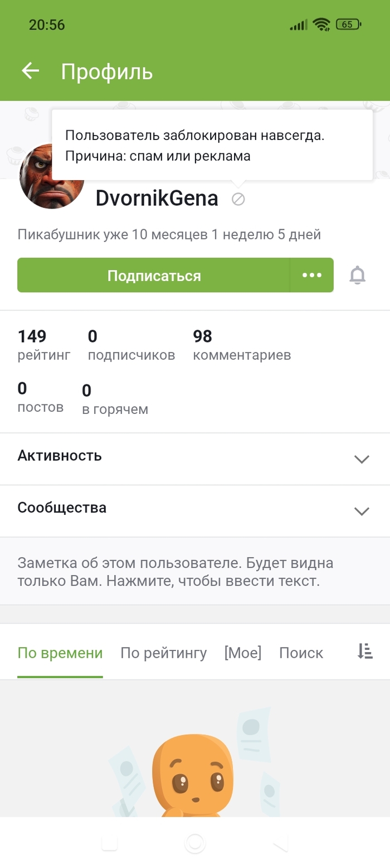390x868 pixels.
Task: Tap the 98 комментариев counter
Action: coord(241,345)
